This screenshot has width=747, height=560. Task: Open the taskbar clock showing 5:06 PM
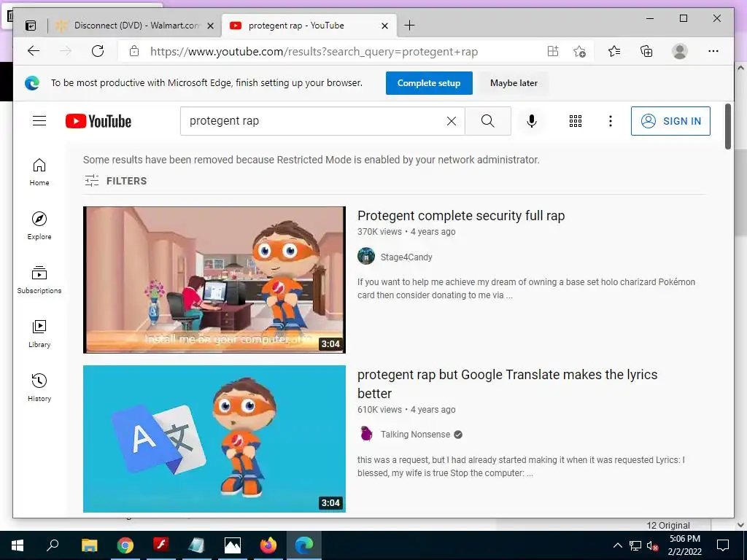pyautogui.click(x=684, y=545)
